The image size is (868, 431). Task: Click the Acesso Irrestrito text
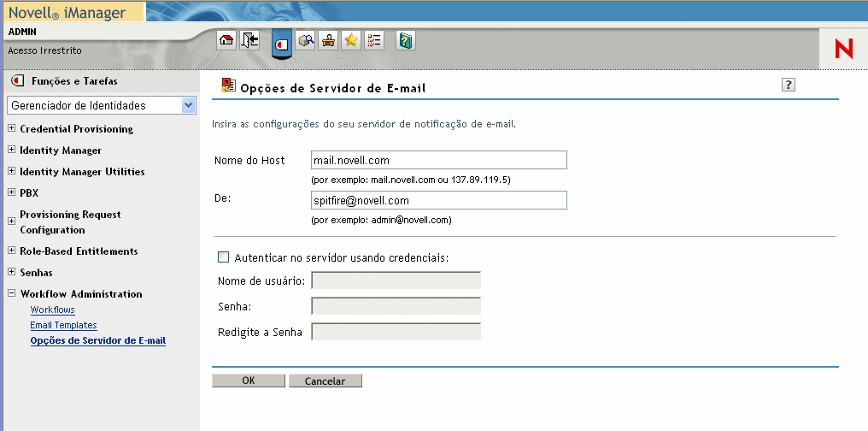tap(44, 50)
